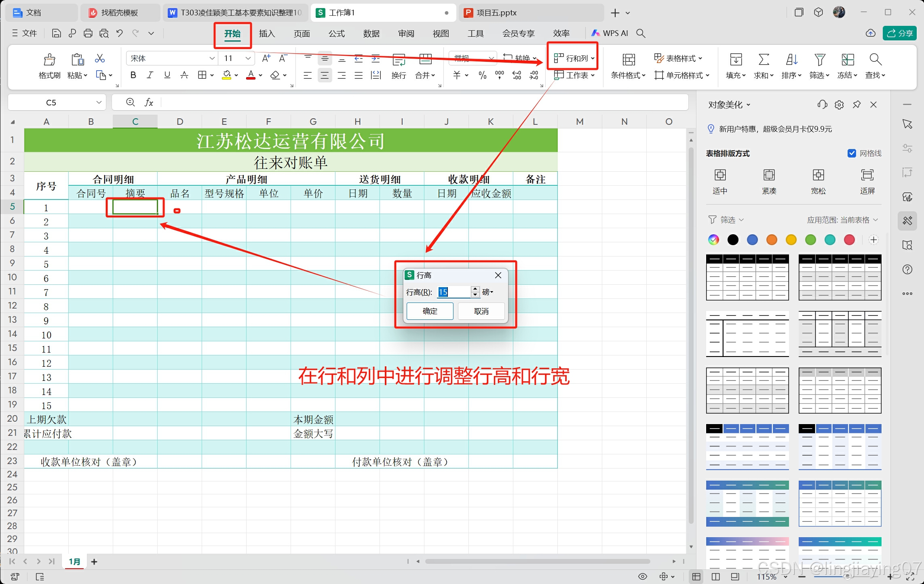
Task: Switch to the Insert (插入) ribbon tab
Action: pos(267,34)
